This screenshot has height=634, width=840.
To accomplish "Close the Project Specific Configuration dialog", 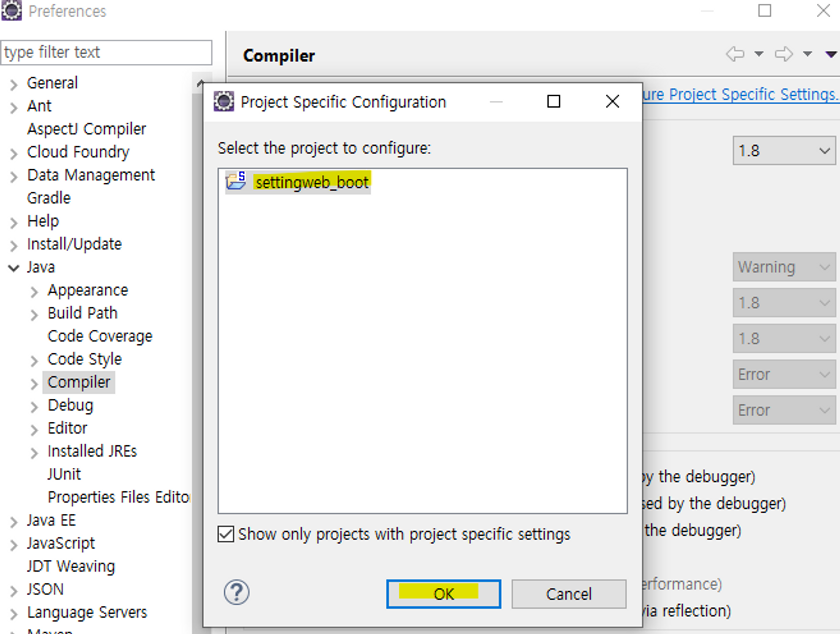I will (612, 101).
